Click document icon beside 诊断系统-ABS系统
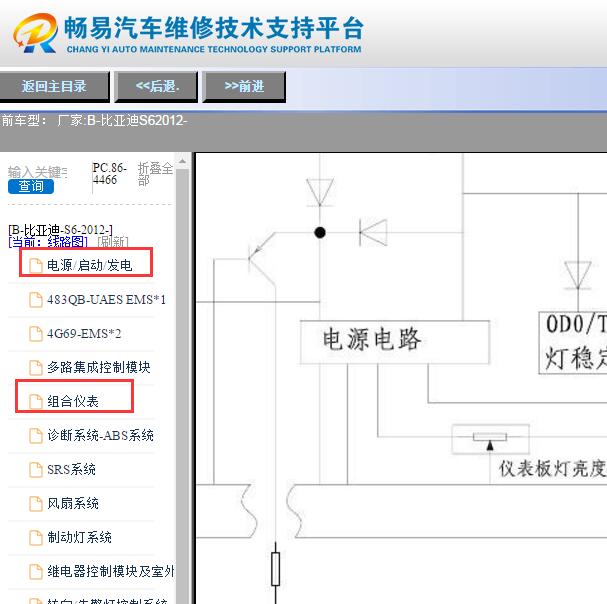This screenshot has height=604, width=607. tap(36, 436)
